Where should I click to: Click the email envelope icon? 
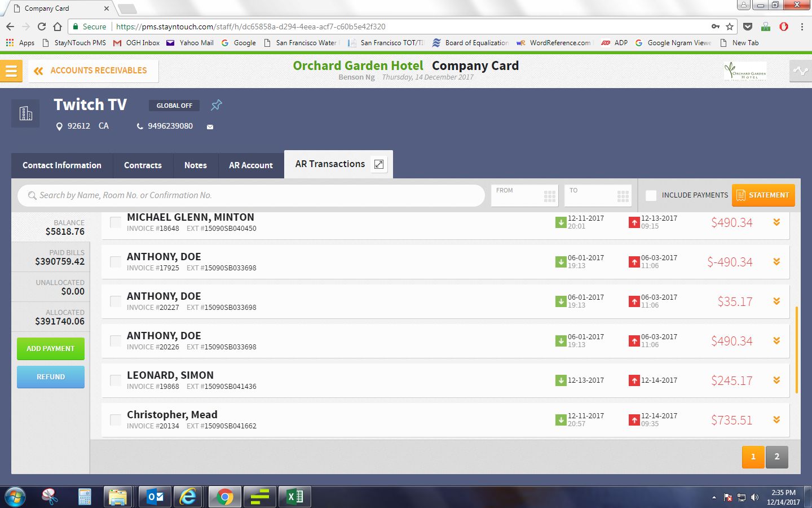click(x=210, y=127)
